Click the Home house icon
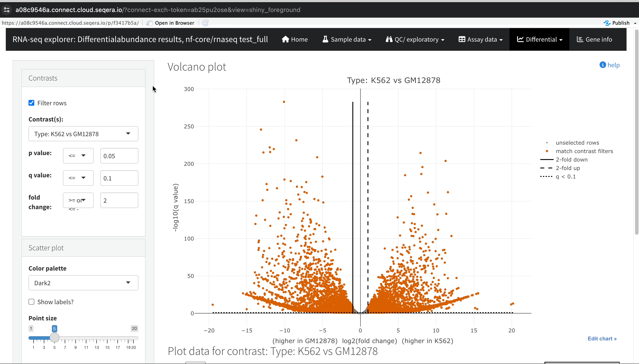This screenshot has width=639, height=364. click(x=285, y=39)
